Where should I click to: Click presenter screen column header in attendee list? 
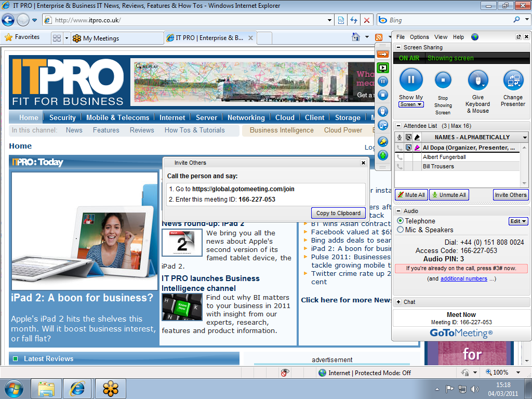(408, 137)
